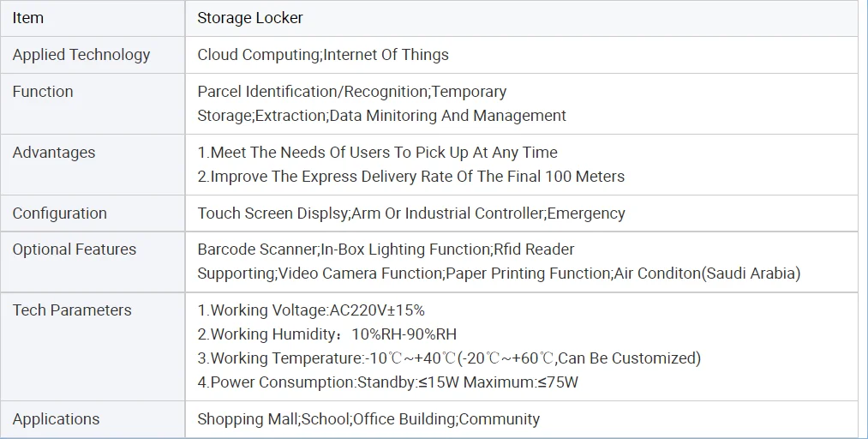Click "Improve The Express Delivery Rate" line

411,177
